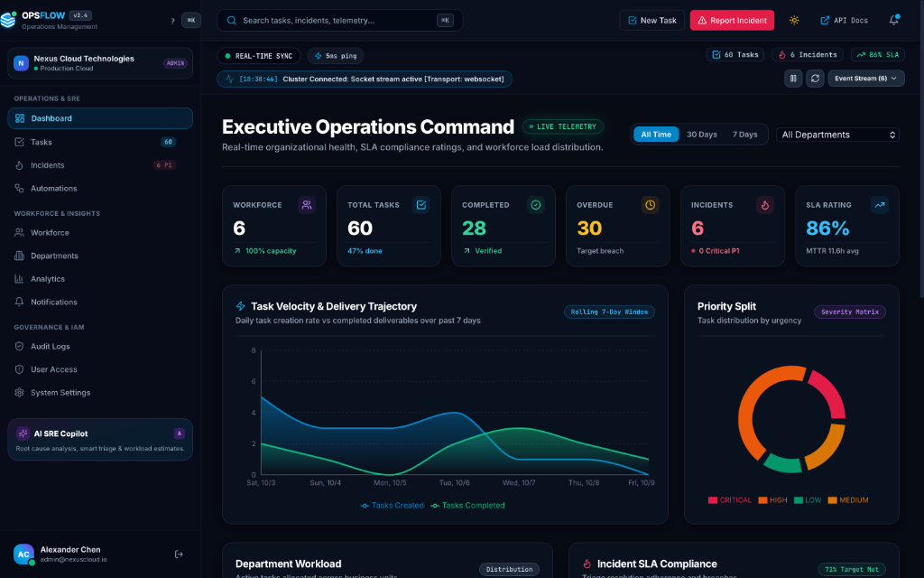The width and height of the screenshot is (924, 578).
Task: Pause the event stream
Action: click(x=793, y=79)
